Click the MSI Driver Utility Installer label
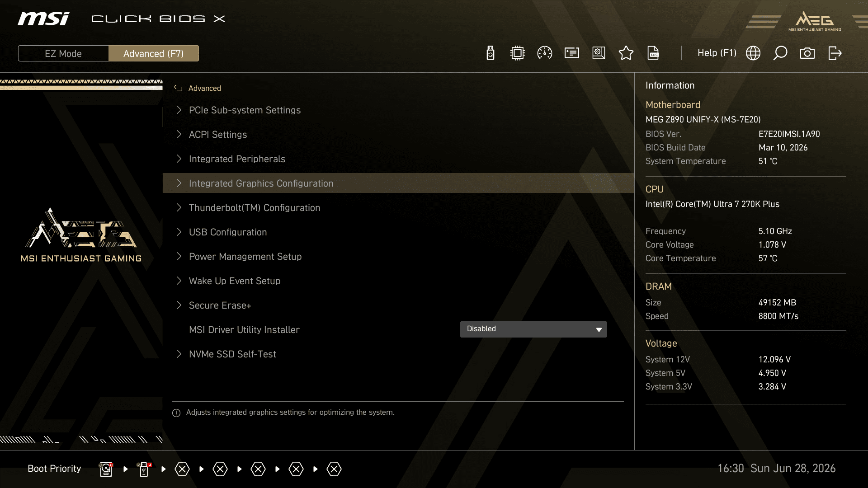Viewport: 868px width, 488px height. 244,330
